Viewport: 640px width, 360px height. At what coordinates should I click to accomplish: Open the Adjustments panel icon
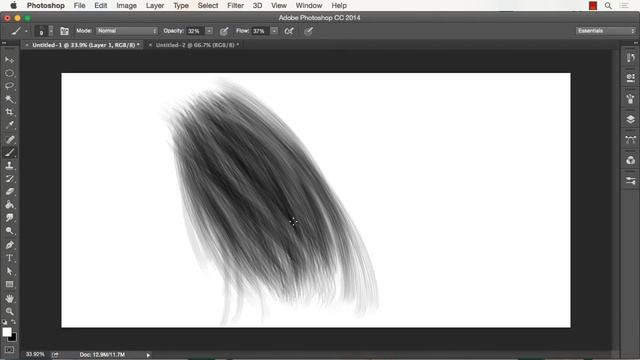[630, 160]
